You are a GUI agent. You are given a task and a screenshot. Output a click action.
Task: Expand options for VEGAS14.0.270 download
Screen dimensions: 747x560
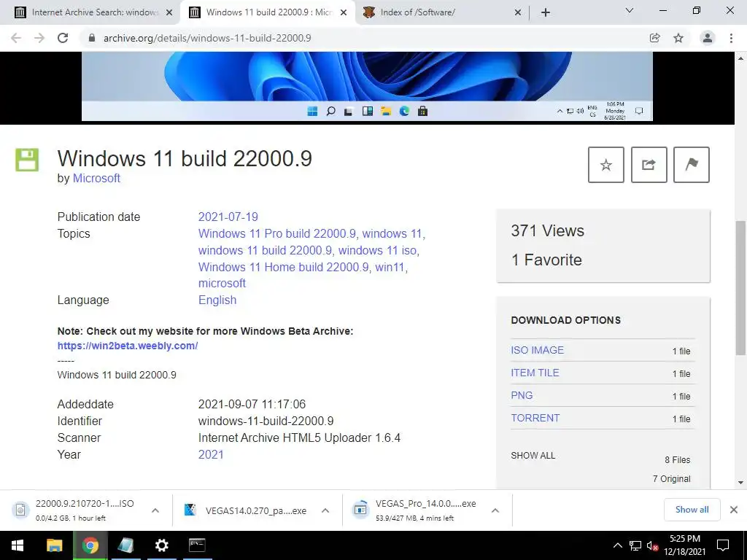[x=325, y=510]
